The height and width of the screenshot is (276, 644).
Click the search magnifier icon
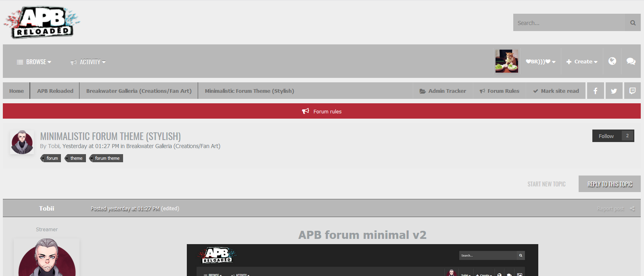click(633, 23)
